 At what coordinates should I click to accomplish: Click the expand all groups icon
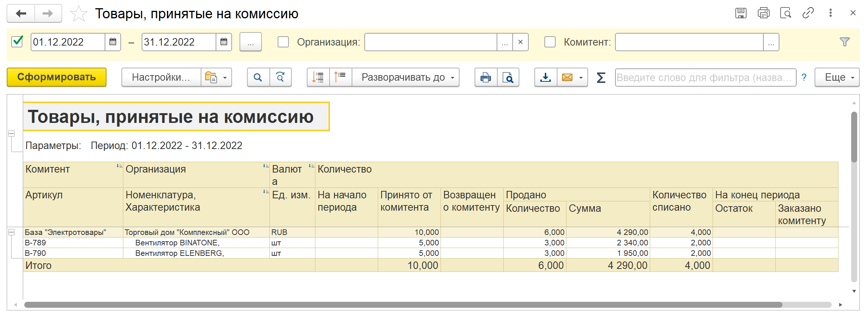coord(318,77)
